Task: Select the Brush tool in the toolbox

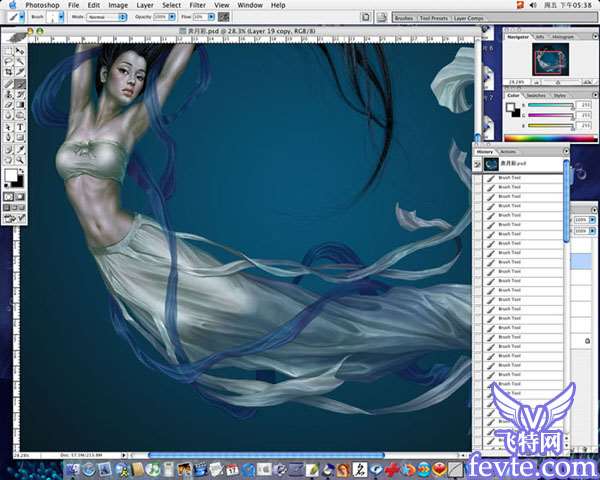Action: [x=20, y=84]
